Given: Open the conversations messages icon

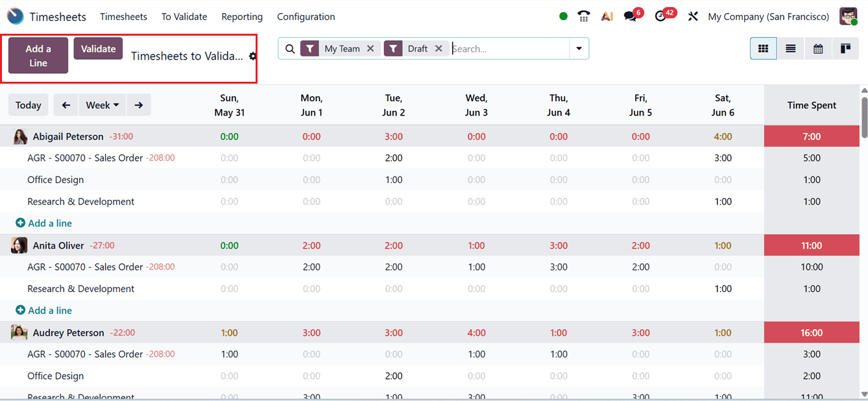Looking at the screenshot, I should [629, 17].
